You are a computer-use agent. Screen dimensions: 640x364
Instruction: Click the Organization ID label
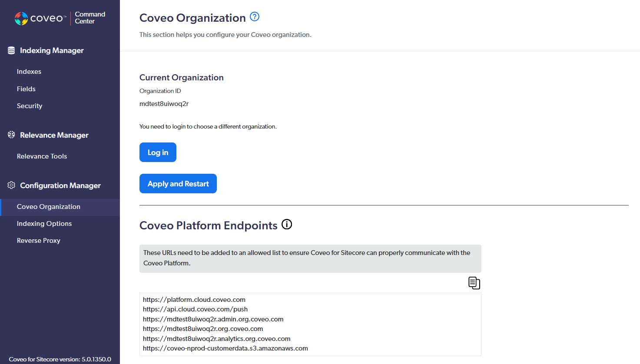pos(160,91)
